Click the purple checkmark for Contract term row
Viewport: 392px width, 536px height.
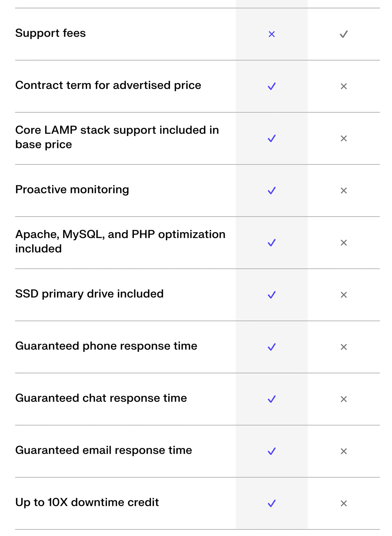coord(272,86)
